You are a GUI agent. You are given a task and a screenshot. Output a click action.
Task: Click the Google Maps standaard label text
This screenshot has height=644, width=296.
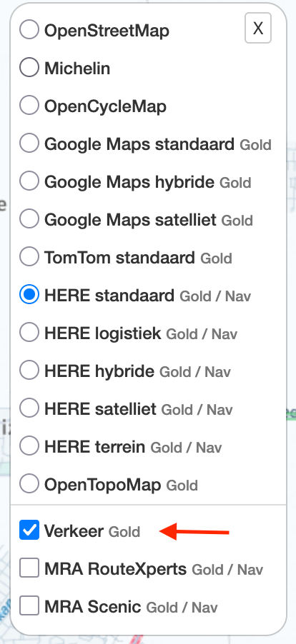(x=139, y=144)
